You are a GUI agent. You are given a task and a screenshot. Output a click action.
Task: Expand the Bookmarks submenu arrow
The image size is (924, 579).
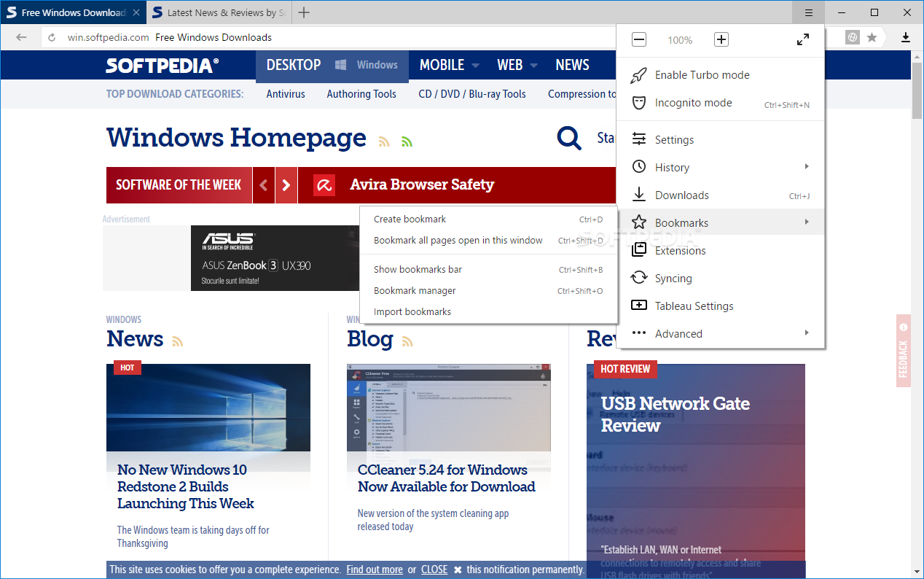point(807,222)
